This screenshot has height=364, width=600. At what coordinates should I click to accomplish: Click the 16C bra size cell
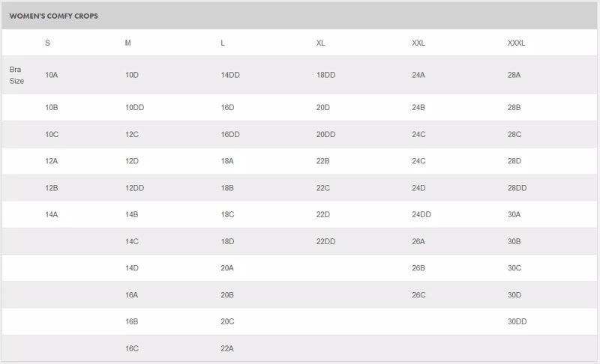point(132,348)
